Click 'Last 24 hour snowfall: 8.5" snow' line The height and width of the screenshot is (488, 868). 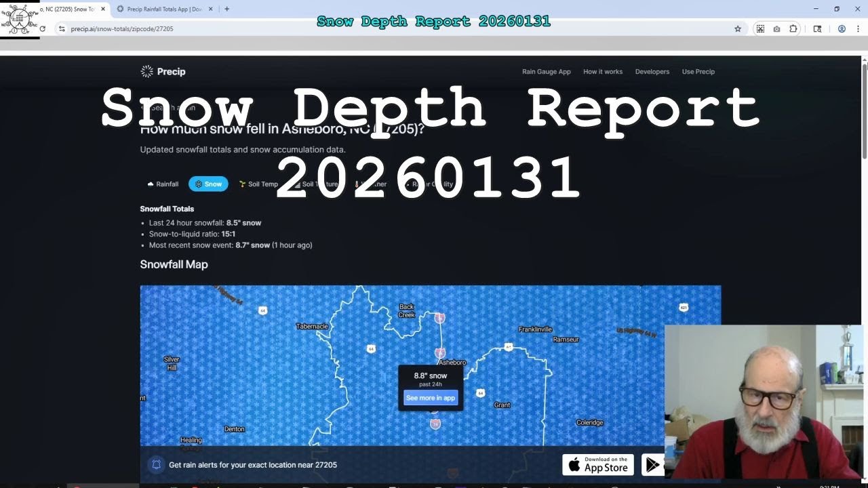(205, 222)
